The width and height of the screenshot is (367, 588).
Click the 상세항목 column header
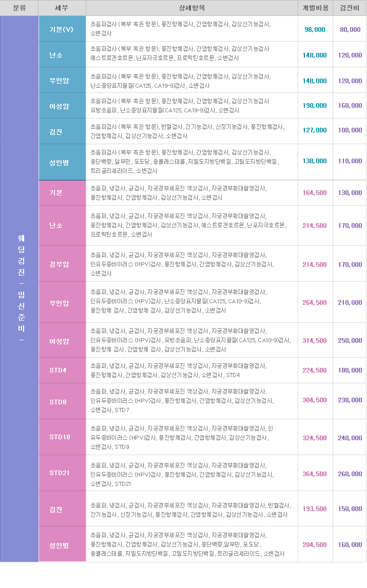191,8
